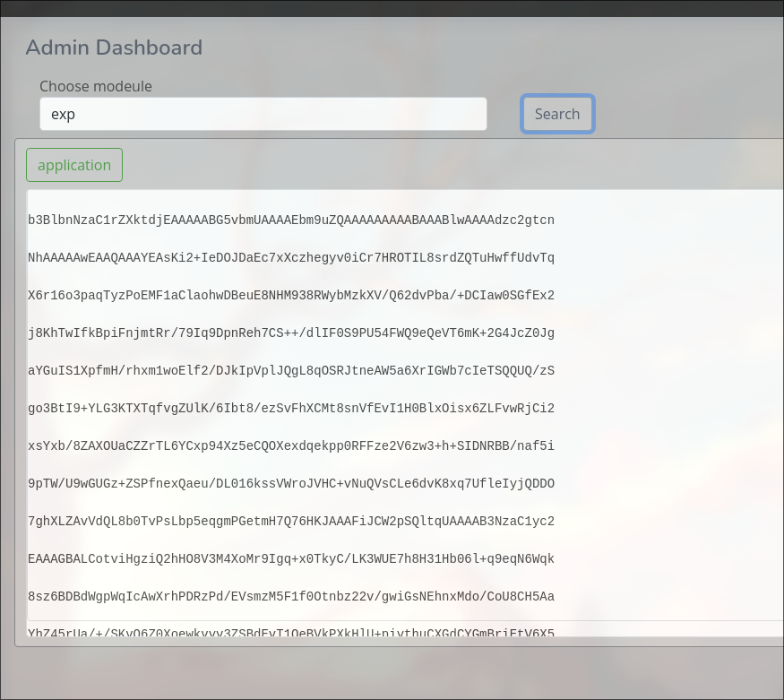Screen dimensions: 784x700
Task: Click the Search button
Action: pyautogui.click(x=557, y=114)
